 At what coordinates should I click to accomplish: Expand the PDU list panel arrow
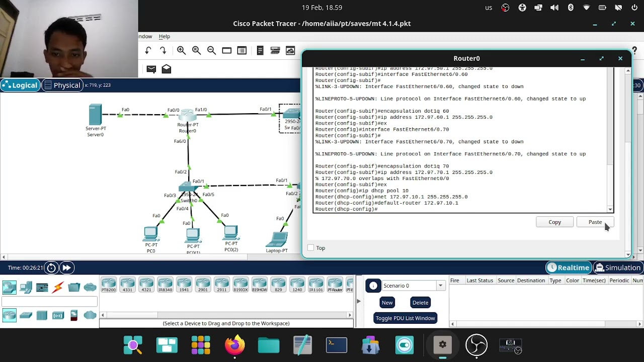[x=358, y=301]
